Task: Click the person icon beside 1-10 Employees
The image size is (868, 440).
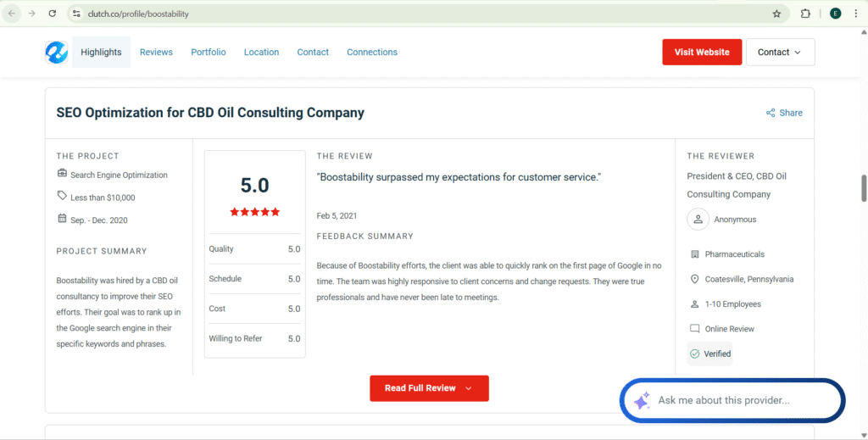Action: pos(695,304)
